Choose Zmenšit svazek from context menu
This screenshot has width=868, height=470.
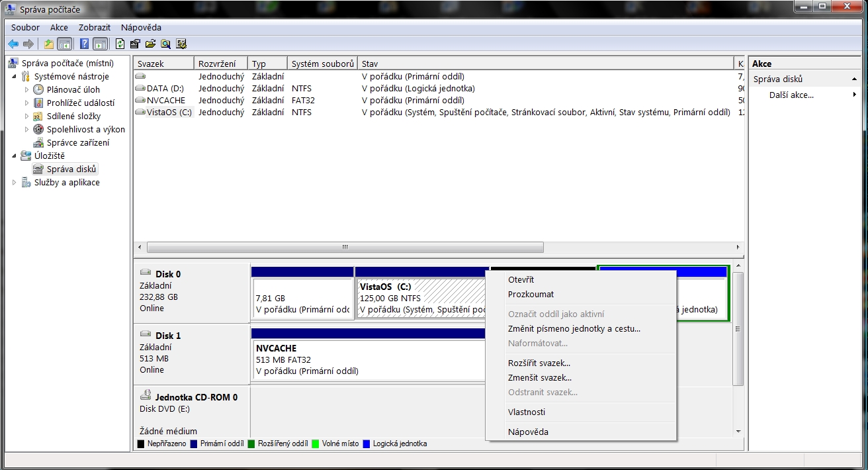(581, 377)
